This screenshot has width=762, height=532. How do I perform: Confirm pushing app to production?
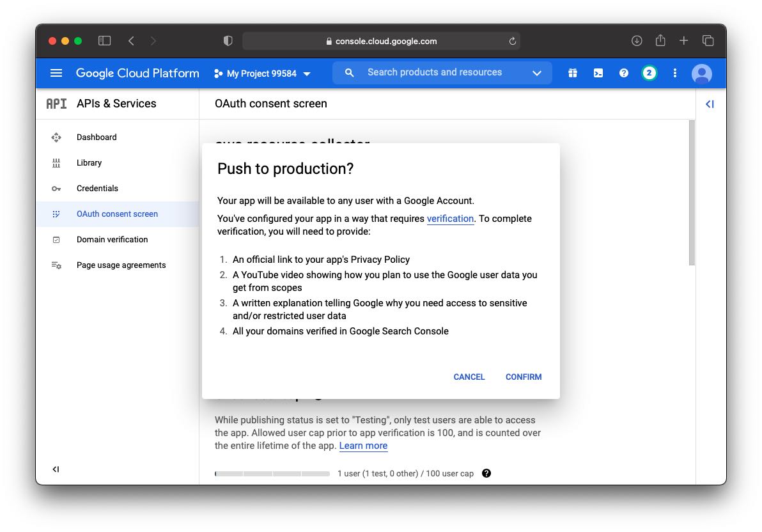[x=524, y=377]
